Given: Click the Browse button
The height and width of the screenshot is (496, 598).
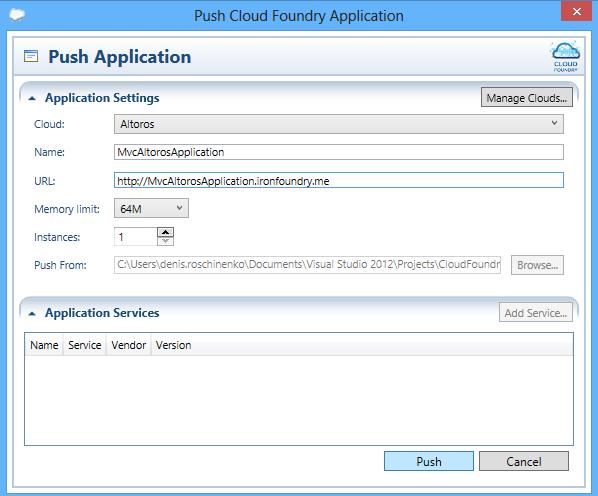Looking at the screenshot, I should pos(537,265).
